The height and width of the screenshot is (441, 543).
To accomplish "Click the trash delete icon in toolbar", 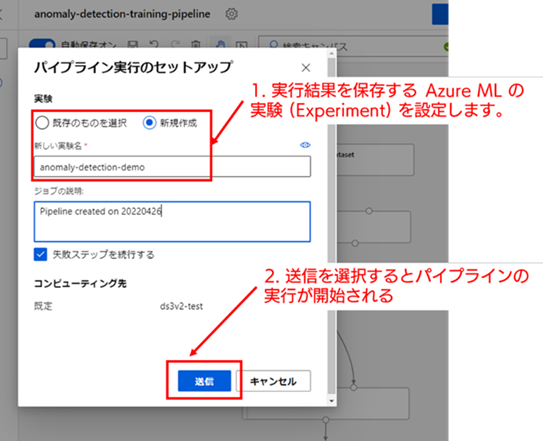I will [196, 44].
